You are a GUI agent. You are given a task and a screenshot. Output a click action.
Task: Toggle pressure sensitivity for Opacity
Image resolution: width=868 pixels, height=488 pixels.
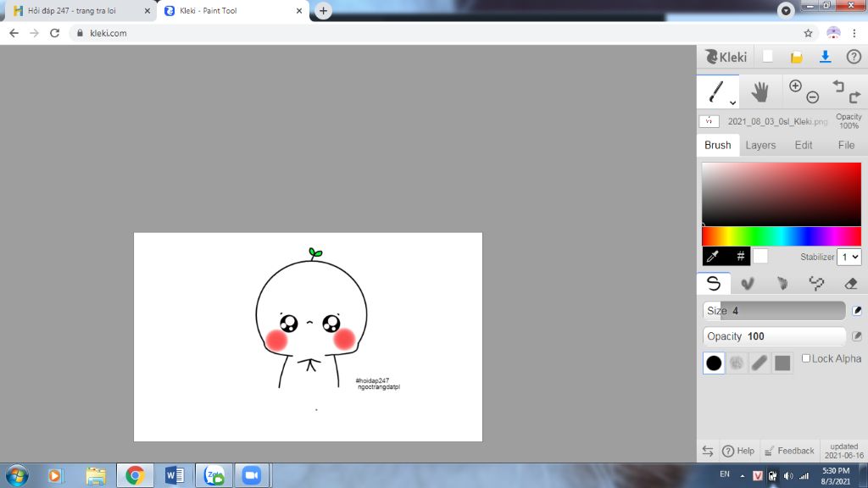pyautogui.click(x=857, y=335)
